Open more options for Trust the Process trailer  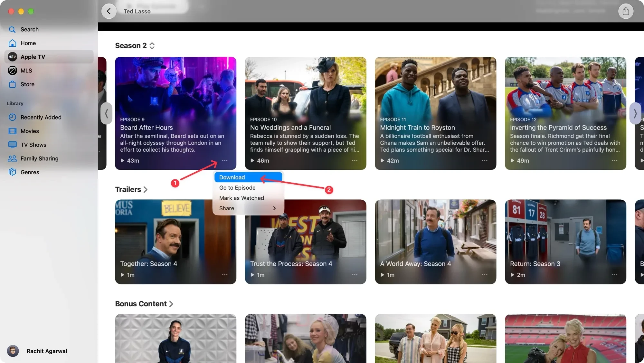click(355, 275)
